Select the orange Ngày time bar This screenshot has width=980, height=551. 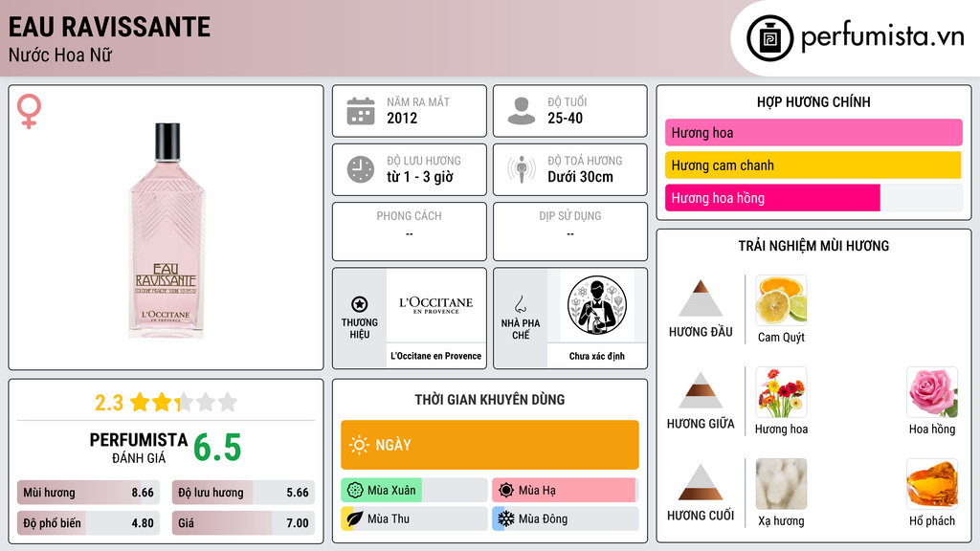pos(490,445)
